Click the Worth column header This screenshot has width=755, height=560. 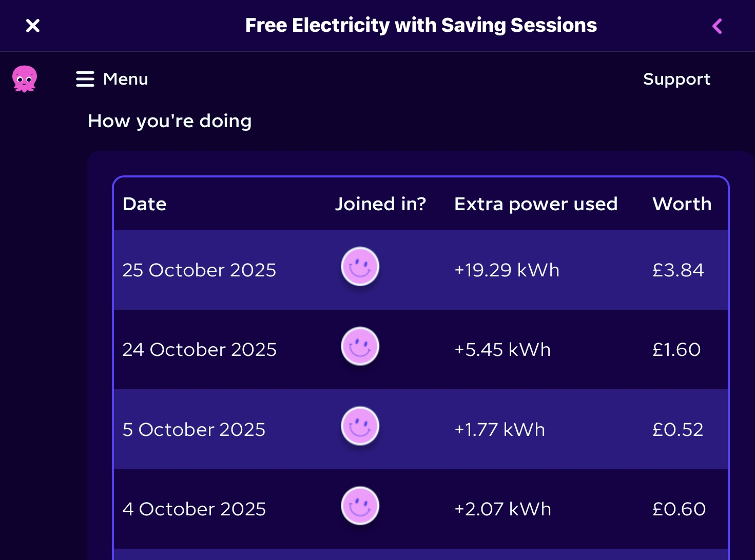point(682,204)
